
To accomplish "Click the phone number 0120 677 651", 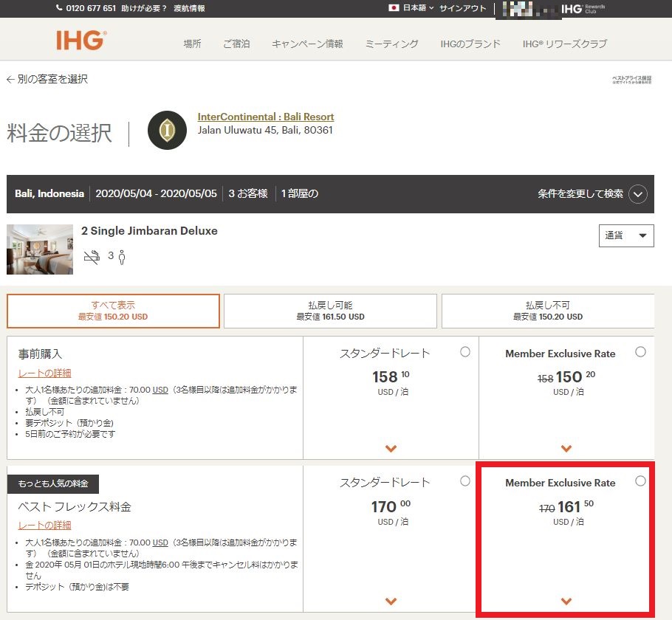I will point(91,8).
